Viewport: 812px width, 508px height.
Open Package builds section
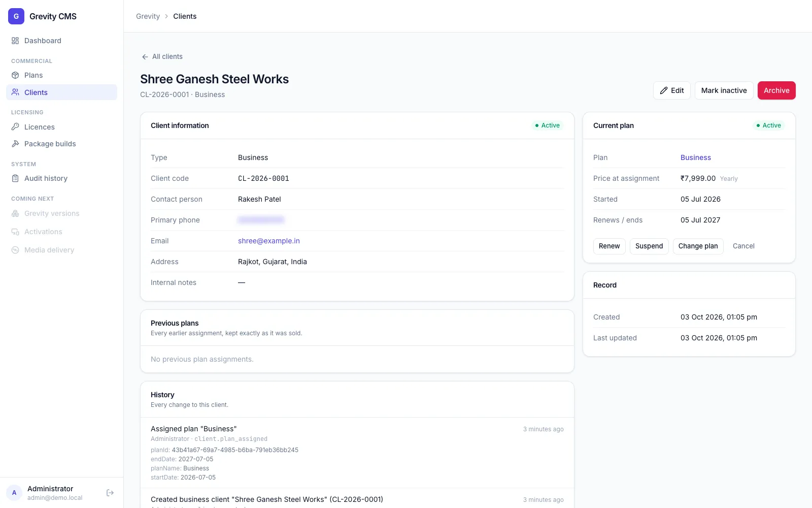61,144
